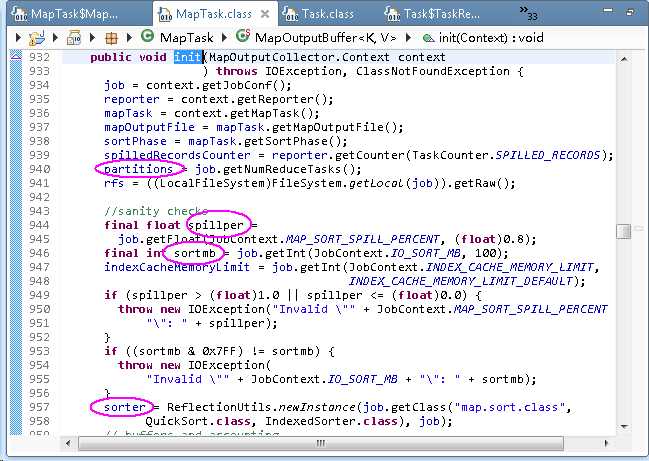
Task: Click the override indicator at line 932
Action: point(16,56)
